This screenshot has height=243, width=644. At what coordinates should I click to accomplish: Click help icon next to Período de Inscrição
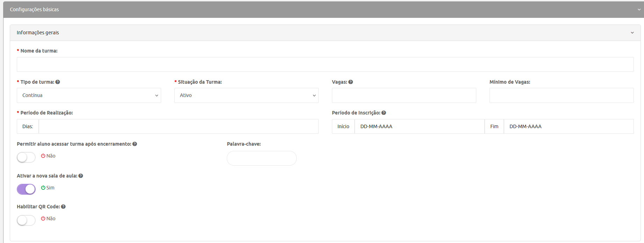point(384,113)
